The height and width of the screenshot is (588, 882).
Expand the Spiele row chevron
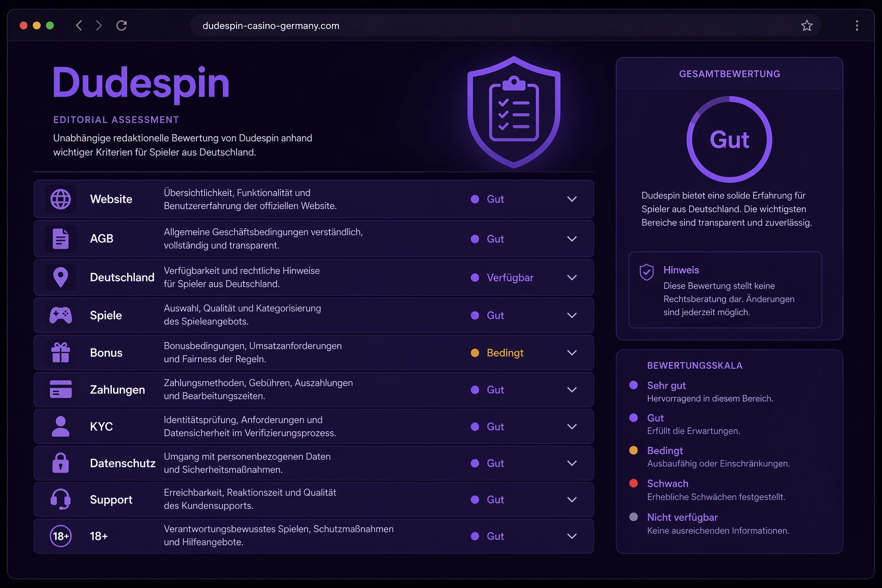click(572, 315)
